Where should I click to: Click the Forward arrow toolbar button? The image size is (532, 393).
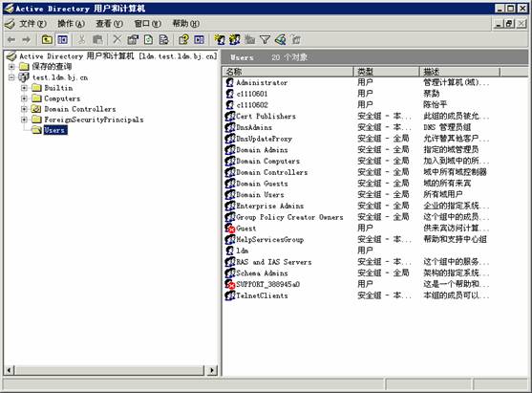pos(26,40)
